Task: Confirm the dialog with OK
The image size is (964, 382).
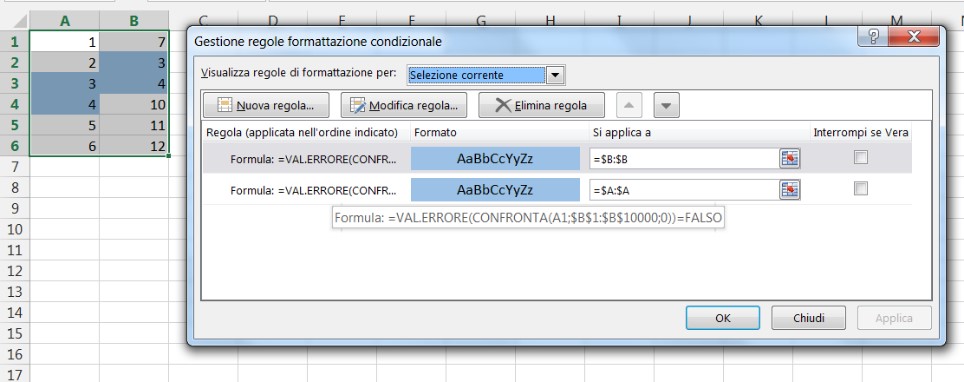Action: [723, 318]
